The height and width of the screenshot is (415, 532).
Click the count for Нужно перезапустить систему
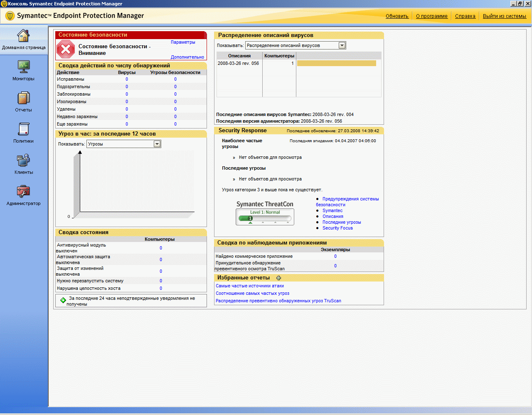tap(161, 281)
